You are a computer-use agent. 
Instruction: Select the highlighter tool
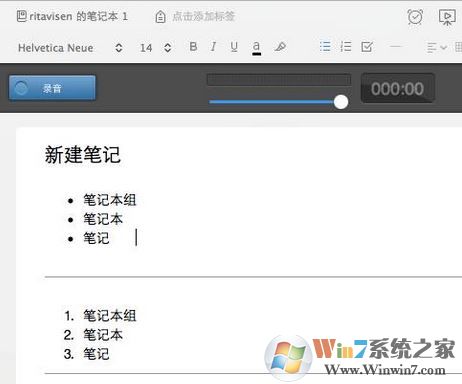280,47
